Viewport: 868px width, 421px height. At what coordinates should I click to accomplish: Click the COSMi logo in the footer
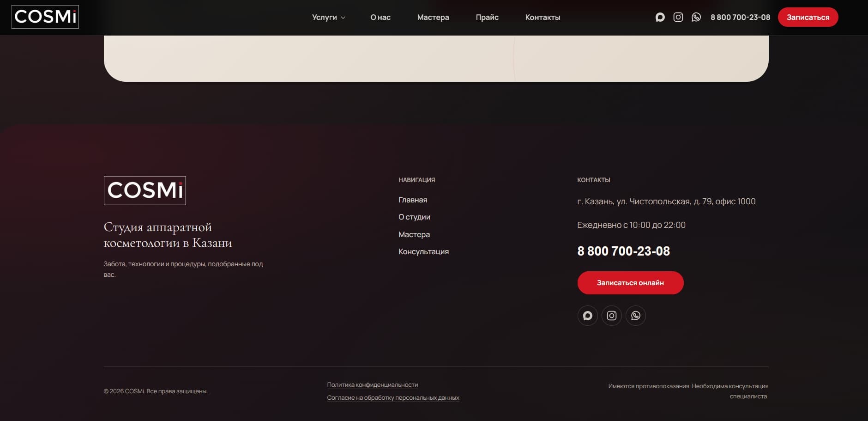145,190
